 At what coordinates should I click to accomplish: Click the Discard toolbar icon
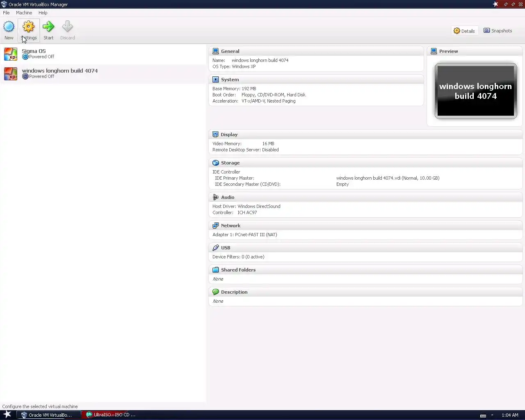tap(67, 27)
